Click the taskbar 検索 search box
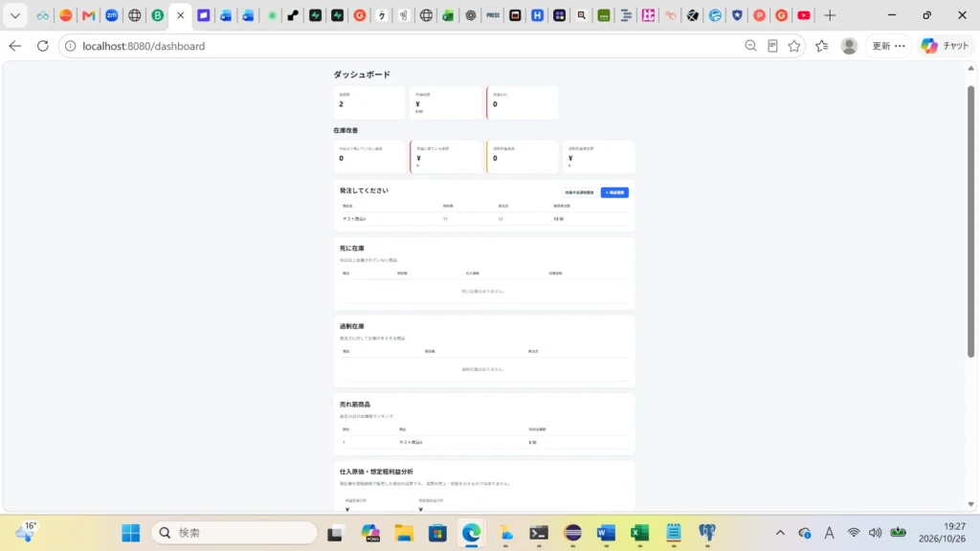Viewport: 980px width, 551px height. coord(234,533)
